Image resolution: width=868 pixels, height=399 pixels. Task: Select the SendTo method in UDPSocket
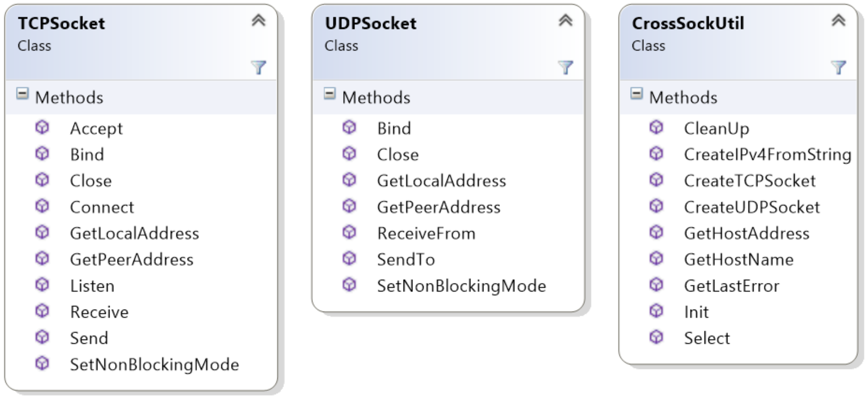point(406,260)
